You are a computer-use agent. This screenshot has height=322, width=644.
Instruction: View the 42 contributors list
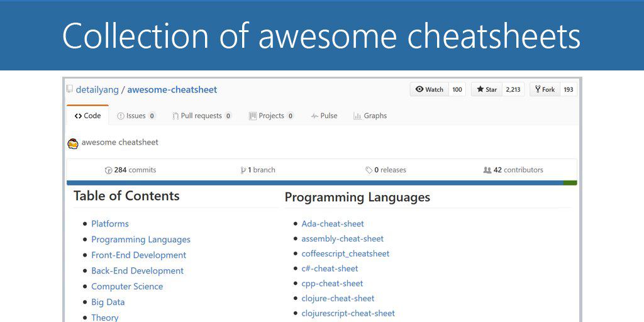513,170
